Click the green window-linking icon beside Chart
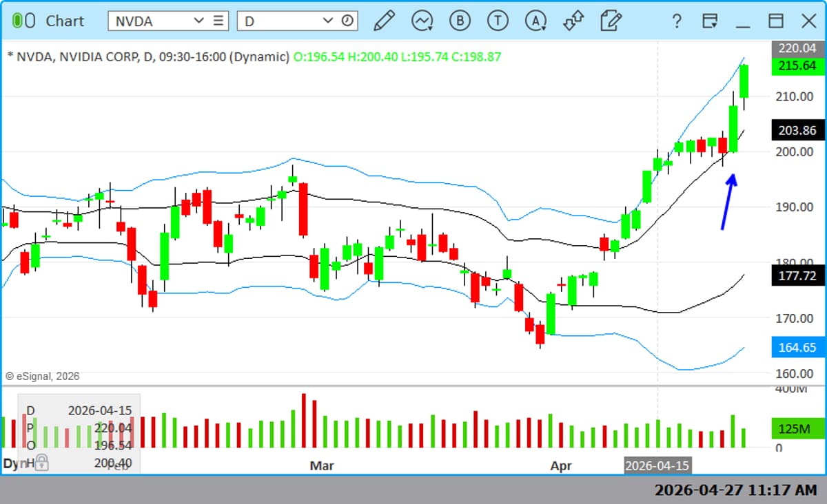 (x=23, y=21)
